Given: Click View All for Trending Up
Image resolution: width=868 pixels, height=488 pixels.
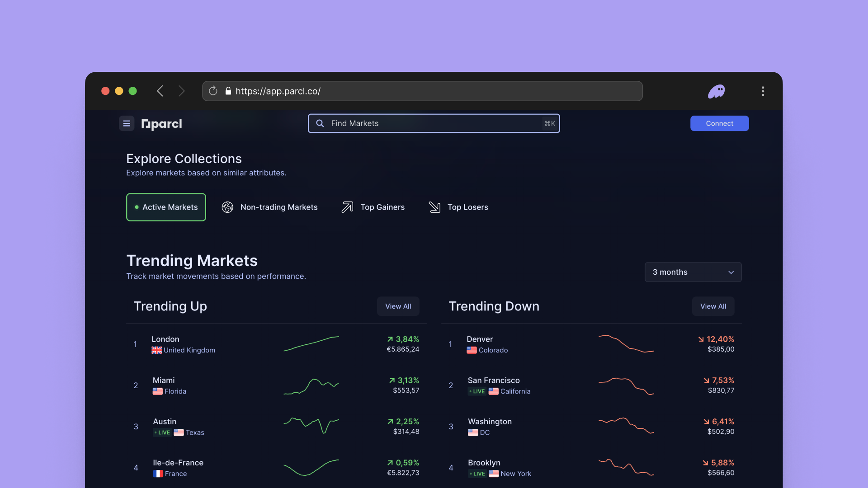Looking at the screenshot, I should click(398, 306).
